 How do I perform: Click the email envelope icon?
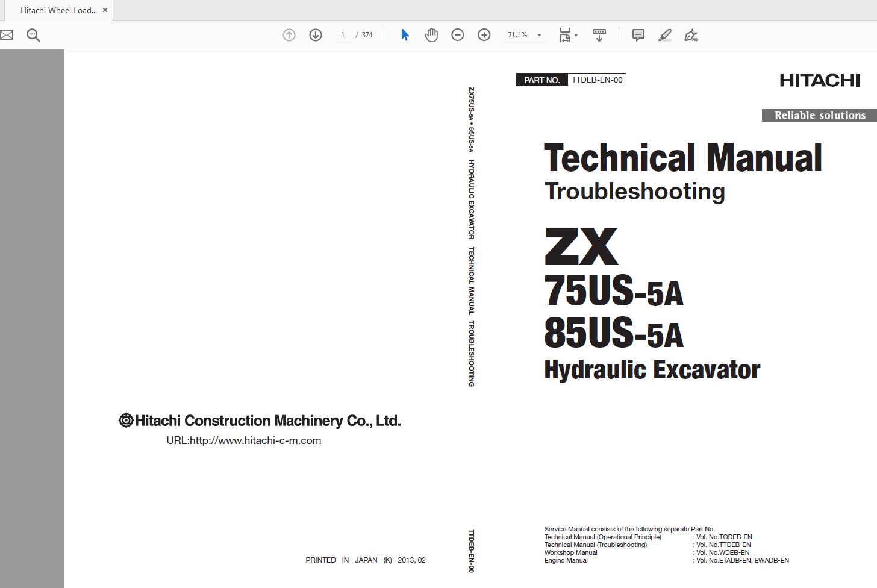coord(7,35)
